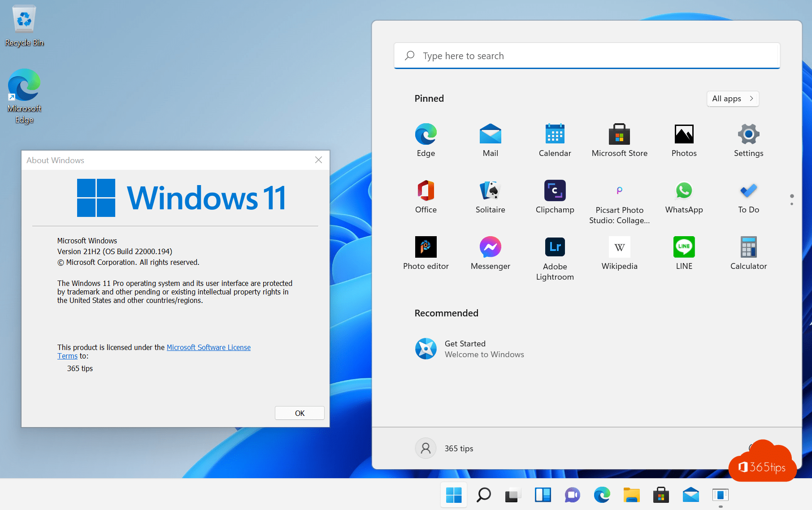This screenshot has height=510, width=812.
Task: Open the Microsoft Software License Terms link
Action: coord(208,347)
